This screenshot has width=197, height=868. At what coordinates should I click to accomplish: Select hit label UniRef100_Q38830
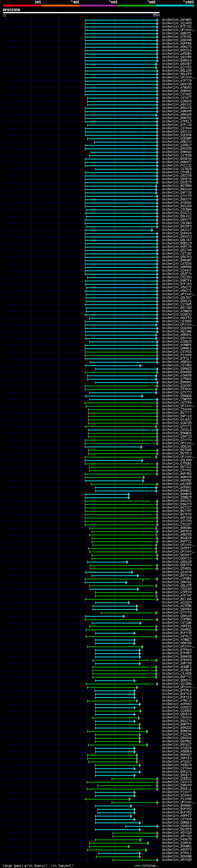click(176, 843)
